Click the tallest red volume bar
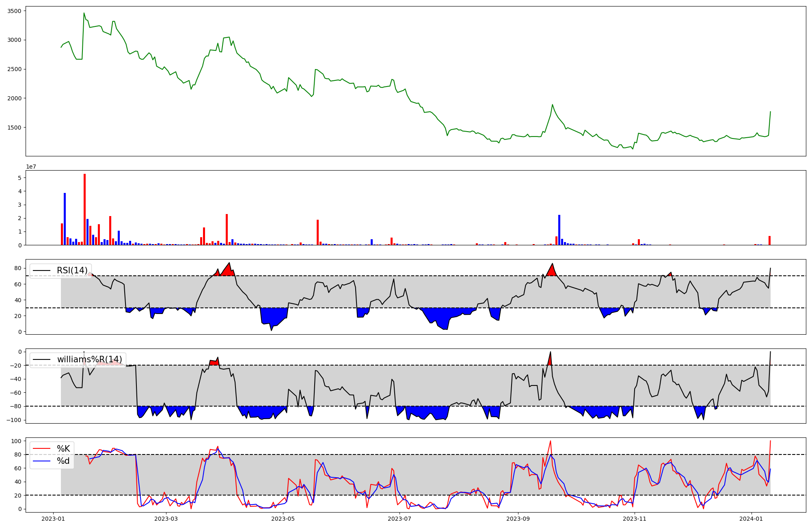812x528 pixels. [x=84, y=209]
